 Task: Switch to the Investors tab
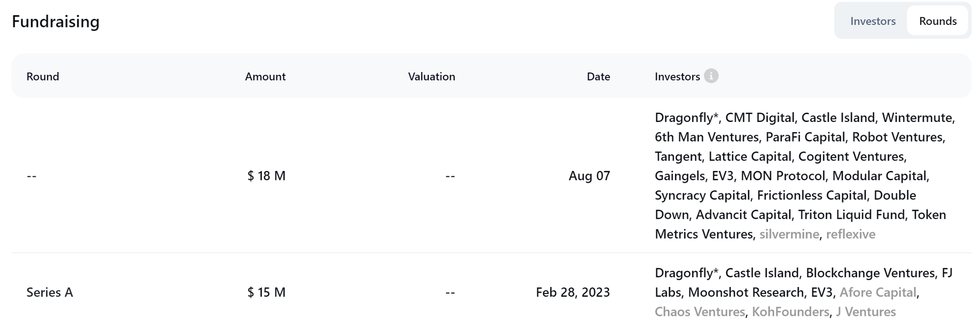(x=873, y=21)
